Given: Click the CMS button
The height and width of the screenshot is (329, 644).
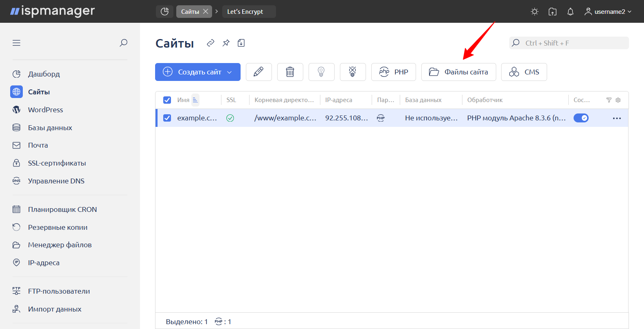Looking at the screenshot, I should pos(524,72).
